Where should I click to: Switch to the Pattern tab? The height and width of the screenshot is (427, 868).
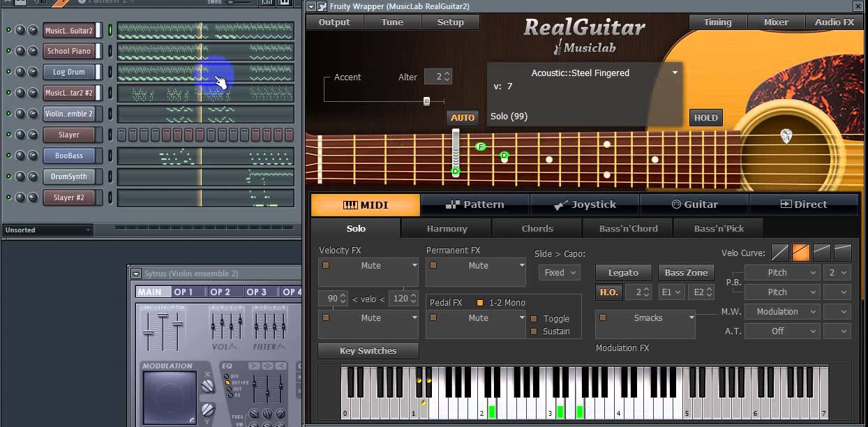474,204
